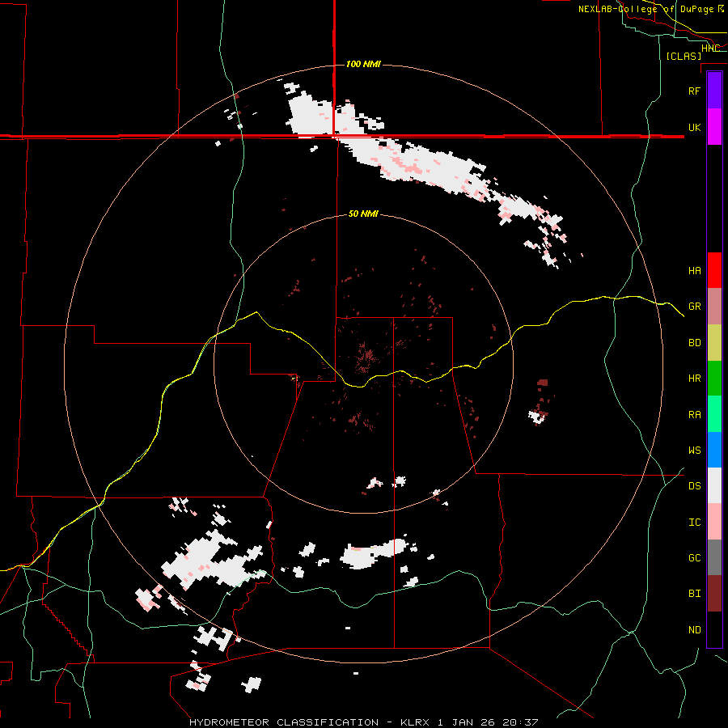Pick the dusty pink GR legend swatch
This screenshot has width=728, height=728.
point(714,307)
